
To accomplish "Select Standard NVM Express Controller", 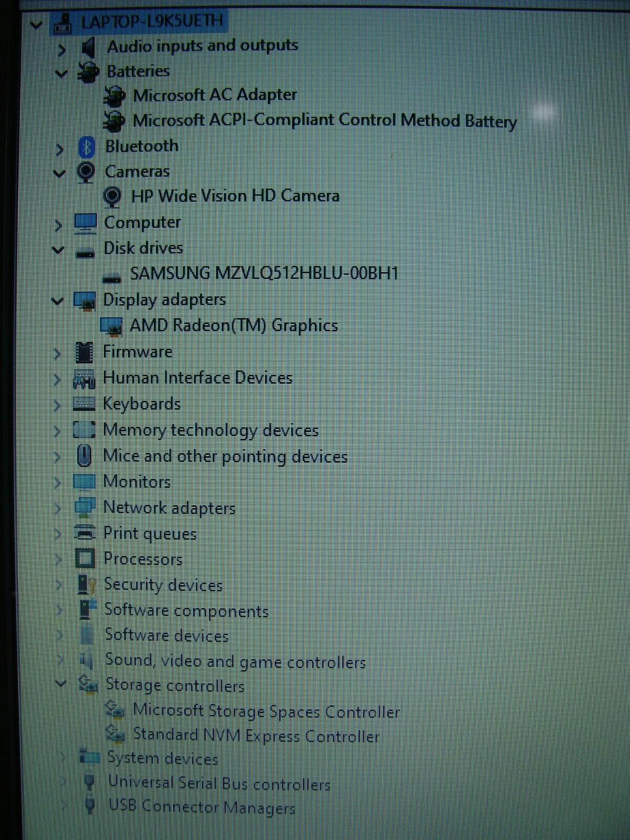I will coord(256,736).
